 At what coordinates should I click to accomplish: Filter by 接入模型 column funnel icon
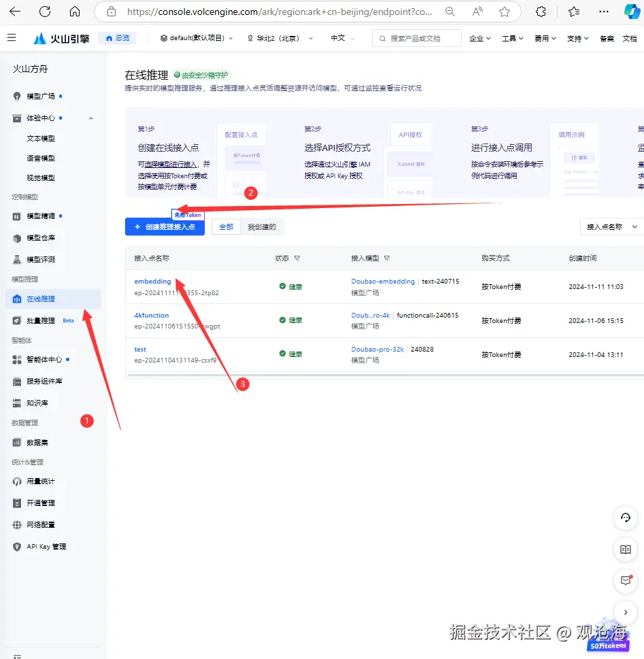pyautogui.click(x=387, y=258)
